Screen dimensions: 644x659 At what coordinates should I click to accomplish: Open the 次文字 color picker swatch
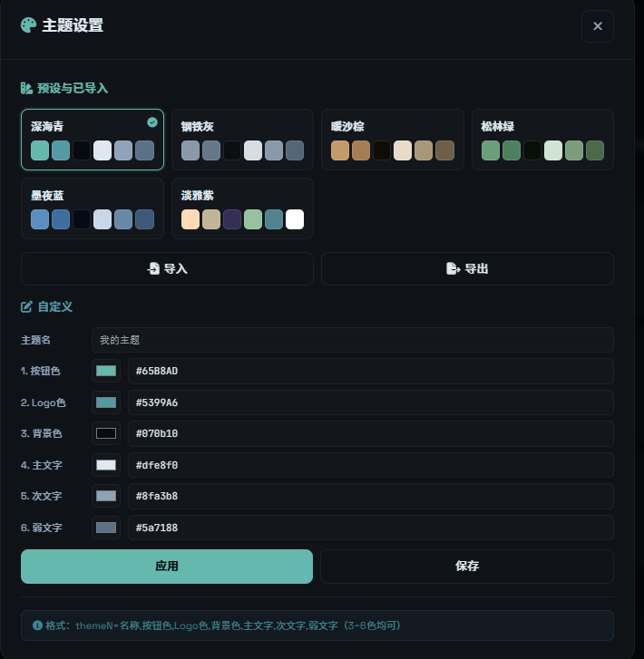[x=106, y=496]
